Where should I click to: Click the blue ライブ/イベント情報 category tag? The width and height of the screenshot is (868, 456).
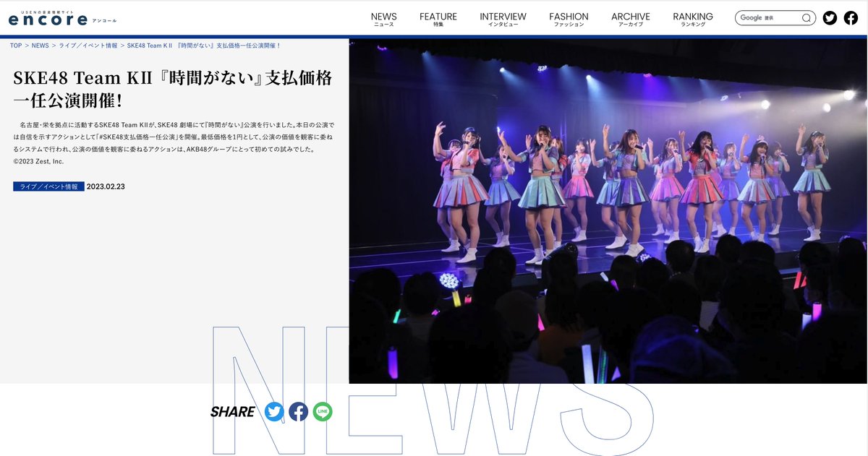click(48, 186)
